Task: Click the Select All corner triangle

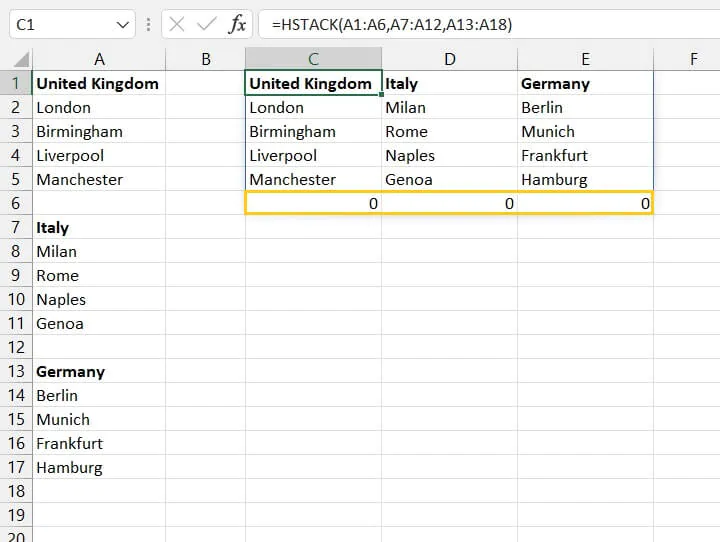Action: pos(16,60)
